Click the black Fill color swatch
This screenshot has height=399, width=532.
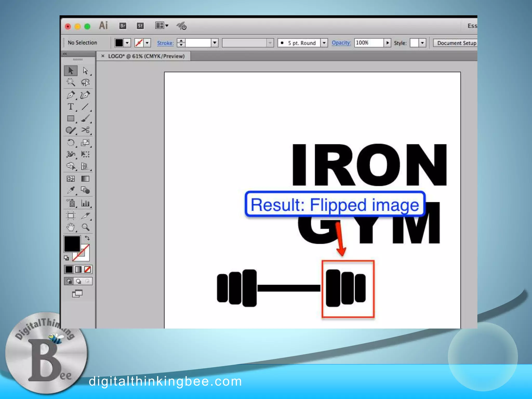(x=72, y=244)
